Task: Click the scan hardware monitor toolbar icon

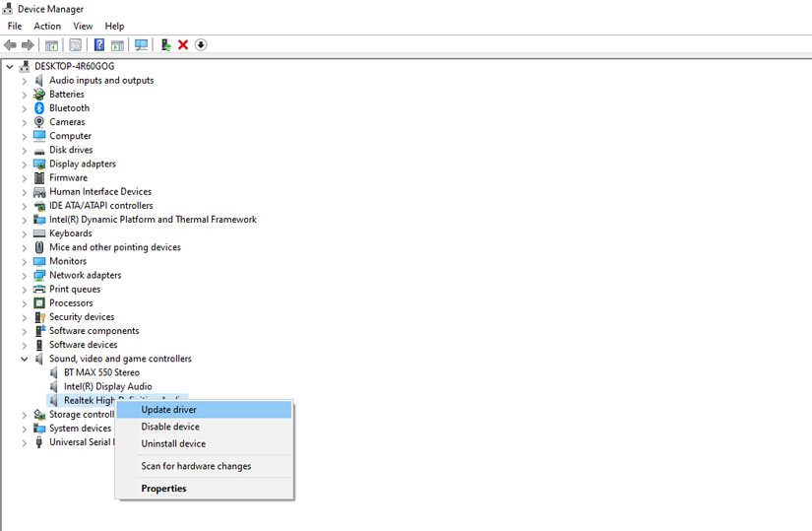Action: (141, 45)
